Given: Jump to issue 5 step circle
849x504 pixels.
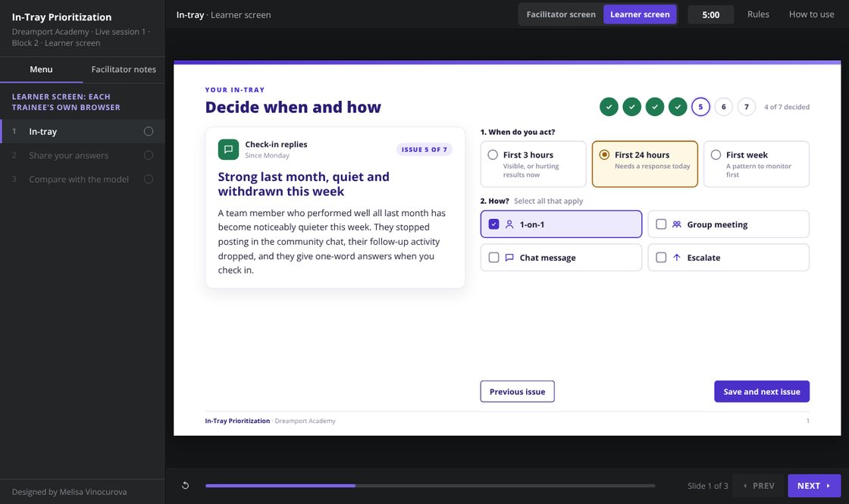Looking at the screenshot, I should (700, 107).
